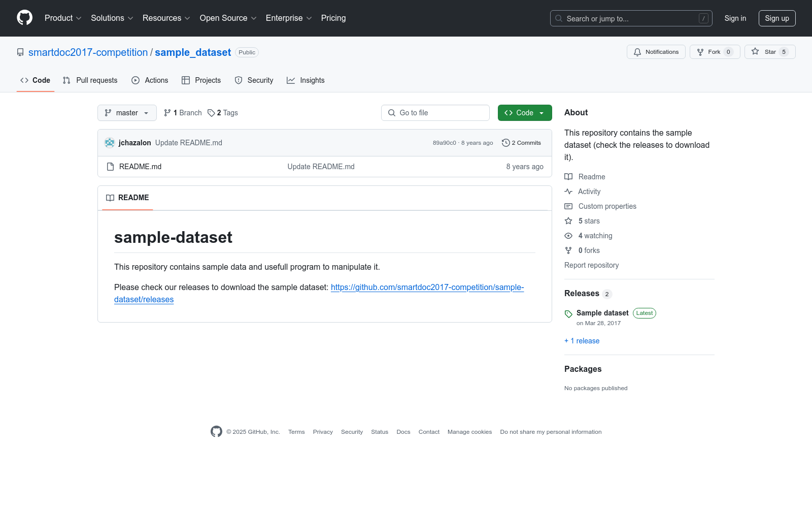Open the Pull requests tab
The width and height of the screenshot is (812, 508).
(x=90, y=80)
